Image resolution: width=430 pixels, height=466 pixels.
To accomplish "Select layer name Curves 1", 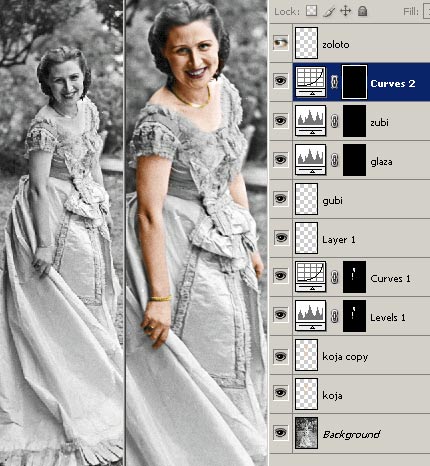I will (x=390, y=279).
